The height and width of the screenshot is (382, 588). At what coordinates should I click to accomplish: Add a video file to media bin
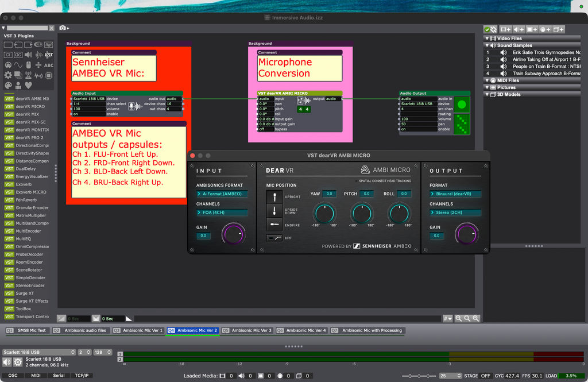505,29
